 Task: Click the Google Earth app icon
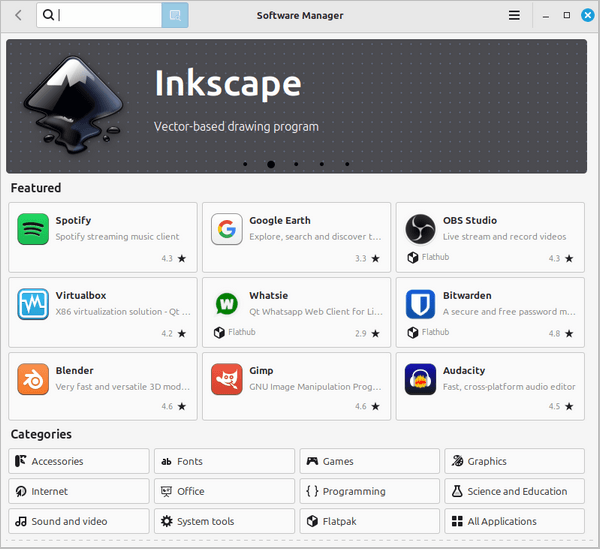pos(227,229)
